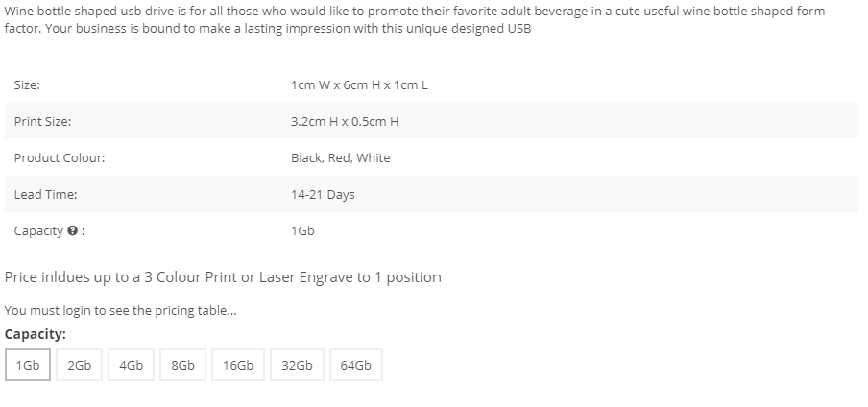
Task: Click the 1cm W x 6cm H dimensions value
Action: point(359,85)
